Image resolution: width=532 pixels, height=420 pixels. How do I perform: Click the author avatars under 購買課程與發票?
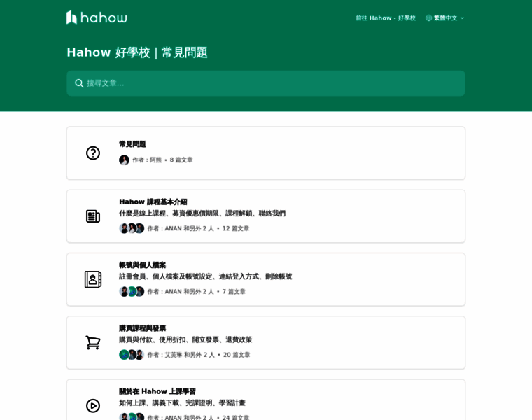[132, 355]
